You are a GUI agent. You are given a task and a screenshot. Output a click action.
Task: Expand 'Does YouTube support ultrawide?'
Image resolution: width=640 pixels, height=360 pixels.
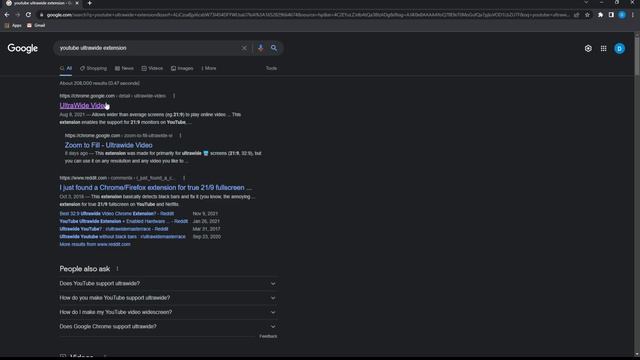pyautogui.click(x=168, y=283)
